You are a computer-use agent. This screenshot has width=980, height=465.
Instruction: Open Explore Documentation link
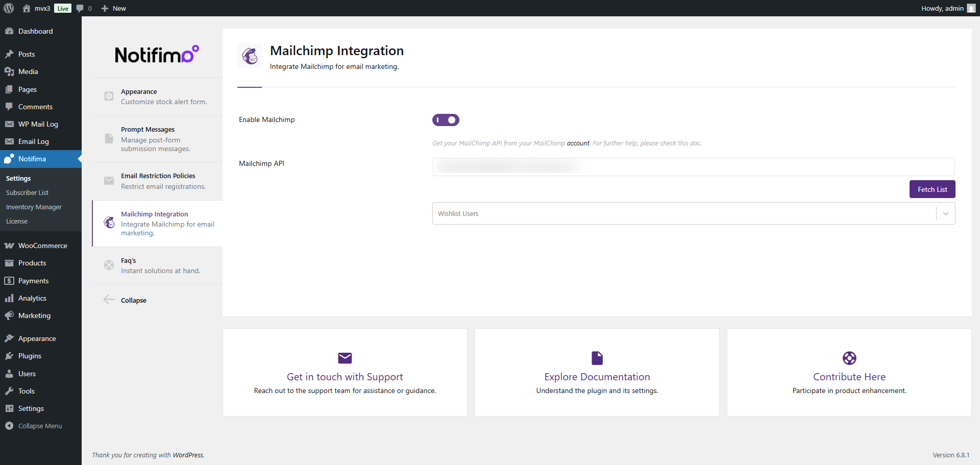click(x=597, y=377)
